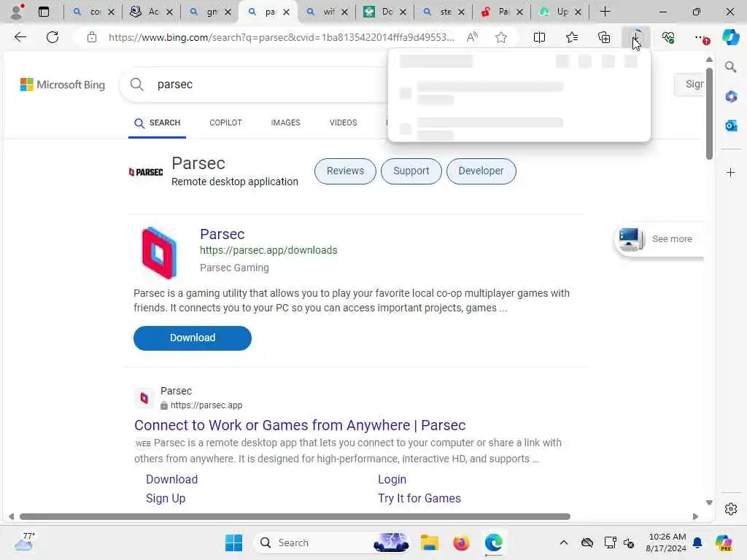Click the Microsoft Bing logo
Image resolution: width=747 pixels, height=560 pixels.
(x=63, y=85)
